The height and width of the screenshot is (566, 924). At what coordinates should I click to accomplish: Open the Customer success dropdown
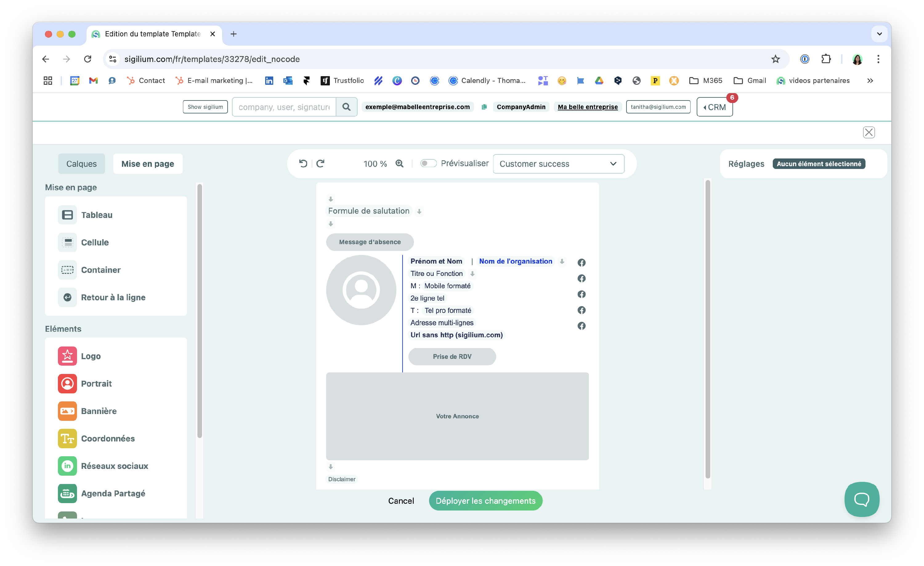point(558,164)
